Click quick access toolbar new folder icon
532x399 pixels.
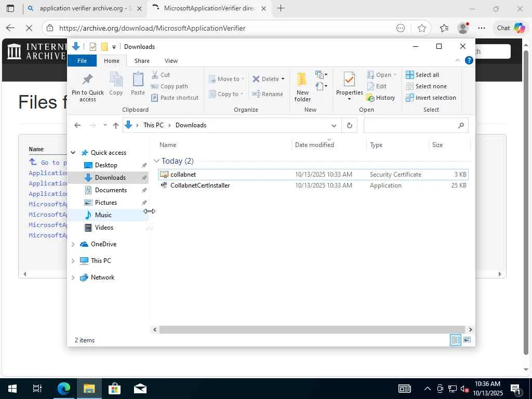click(x=104, y=46)
